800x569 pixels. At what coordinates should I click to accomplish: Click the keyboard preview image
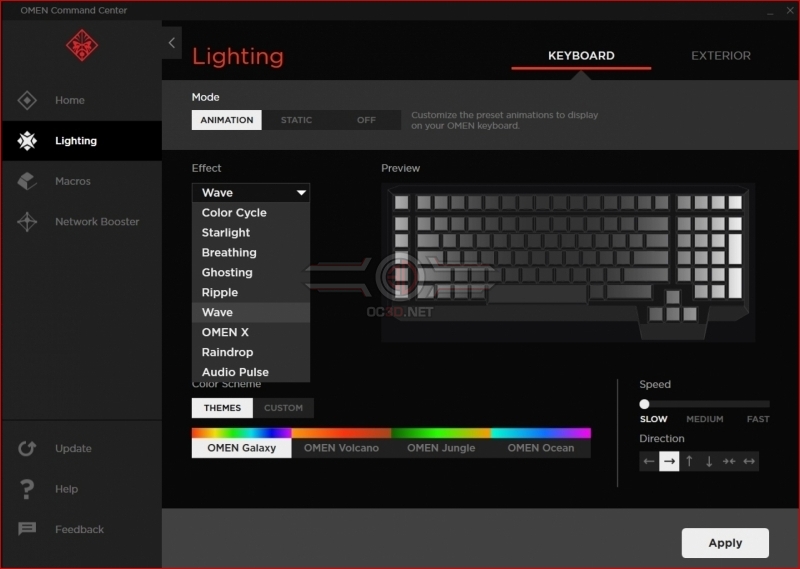pyautogui.click(x=568, y=262)
